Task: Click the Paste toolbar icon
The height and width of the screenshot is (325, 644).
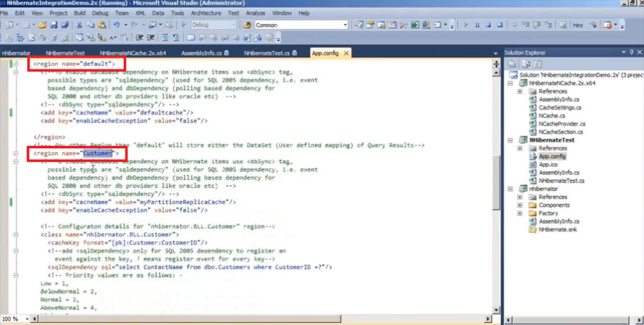Action: pos(102,25)
